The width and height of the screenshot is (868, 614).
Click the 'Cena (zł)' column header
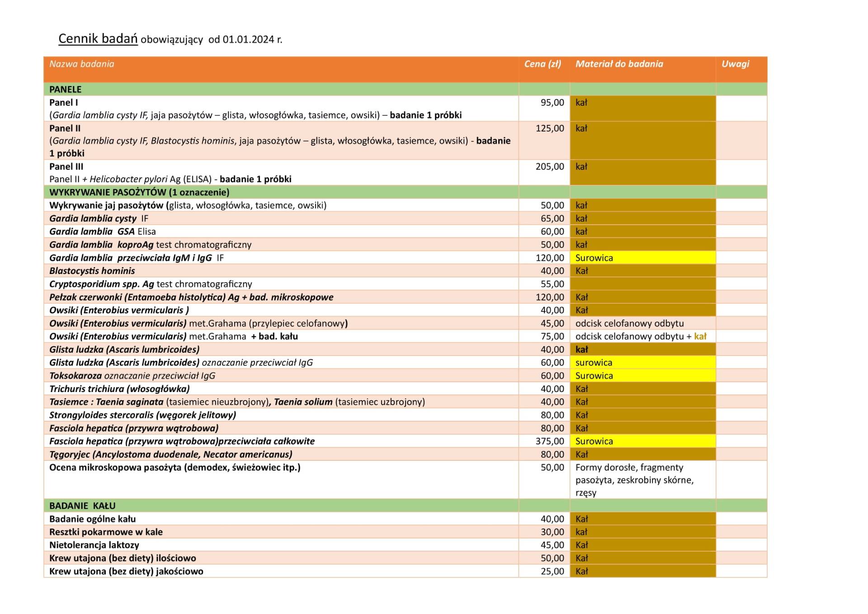click(x=542, y=64)
